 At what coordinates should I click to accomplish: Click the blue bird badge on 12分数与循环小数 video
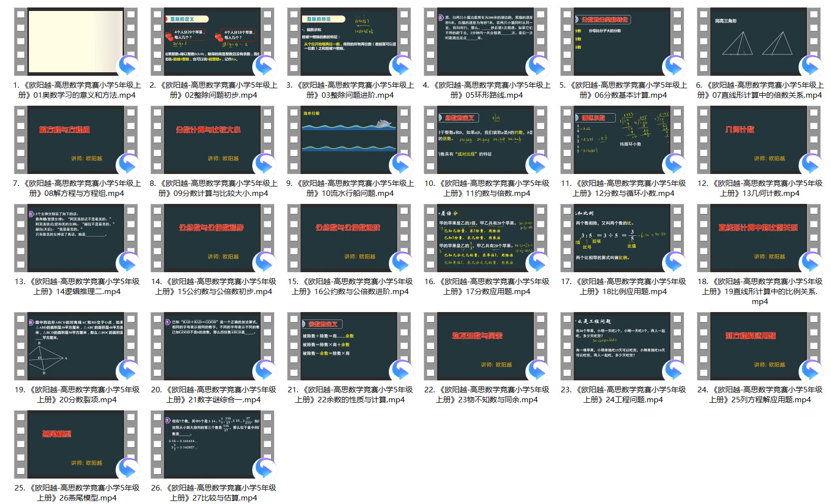[x=674, y=164]
